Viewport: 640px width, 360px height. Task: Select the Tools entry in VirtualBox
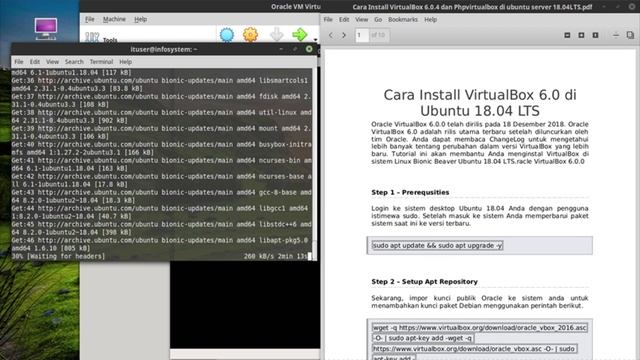pos(102,38)
